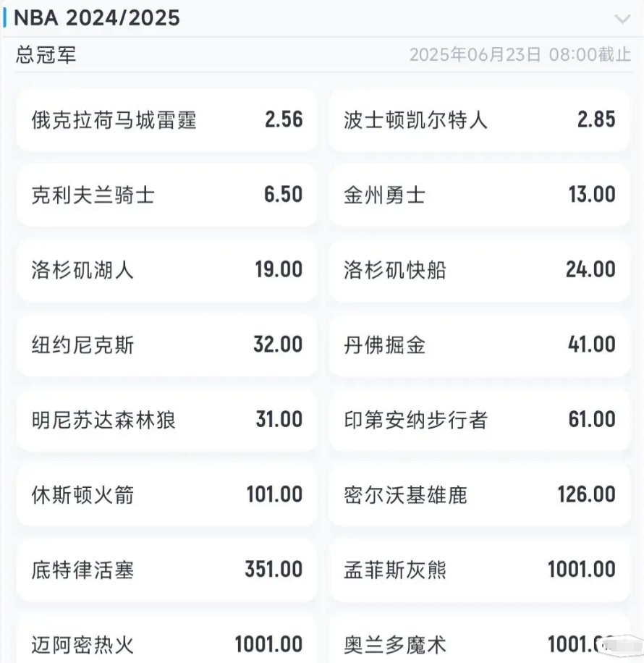Select 波士顿凯尔特人 odds 2.85
This screenshot has width=644, height=663.
pos(480,120)
